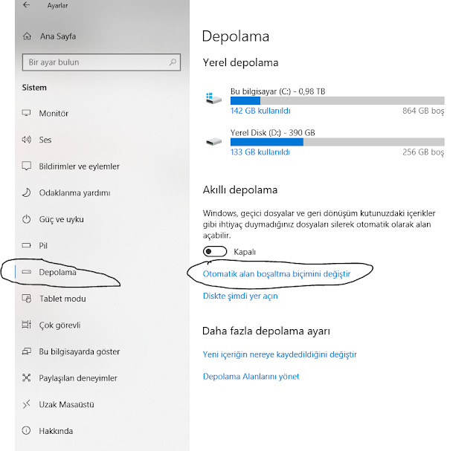476x451 pixels.
Task: Click the C: Windows drive icon
Action: 213,98
